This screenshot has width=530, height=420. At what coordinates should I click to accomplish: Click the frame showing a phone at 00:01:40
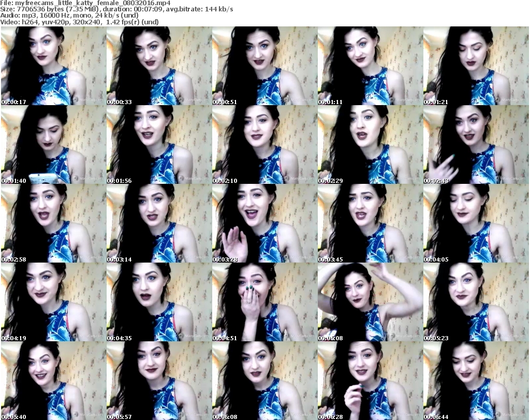(x=53, y=145)
